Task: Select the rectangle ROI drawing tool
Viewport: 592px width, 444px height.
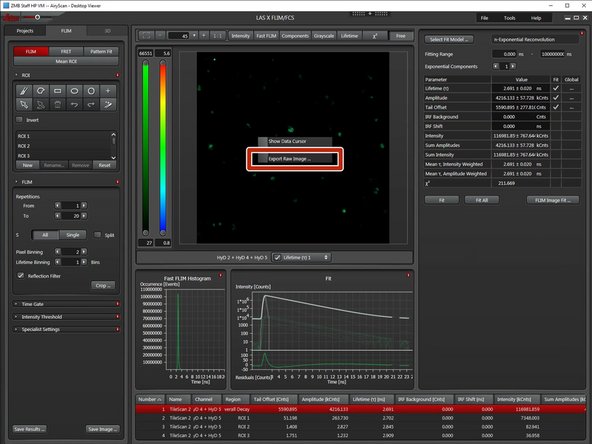Action: pos(57,91)
